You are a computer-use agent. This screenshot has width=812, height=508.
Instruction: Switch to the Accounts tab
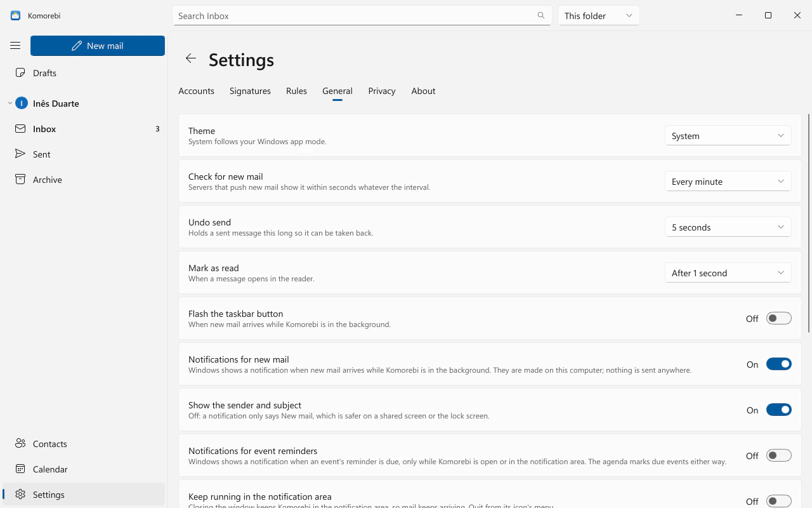(x=196, y=91)
